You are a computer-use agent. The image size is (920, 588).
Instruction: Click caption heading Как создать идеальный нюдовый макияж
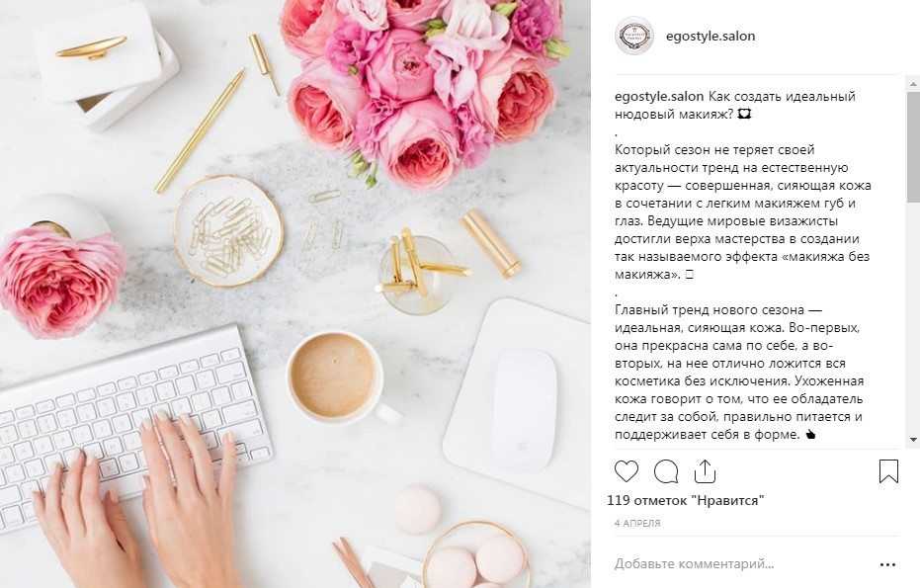click(x=734, y=105)
